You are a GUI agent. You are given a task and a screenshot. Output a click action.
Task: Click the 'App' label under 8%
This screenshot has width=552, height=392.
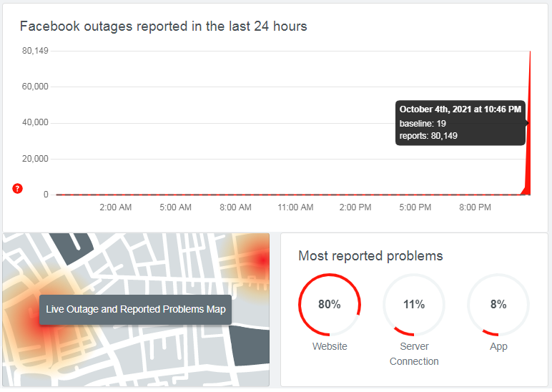coord(498,346)
